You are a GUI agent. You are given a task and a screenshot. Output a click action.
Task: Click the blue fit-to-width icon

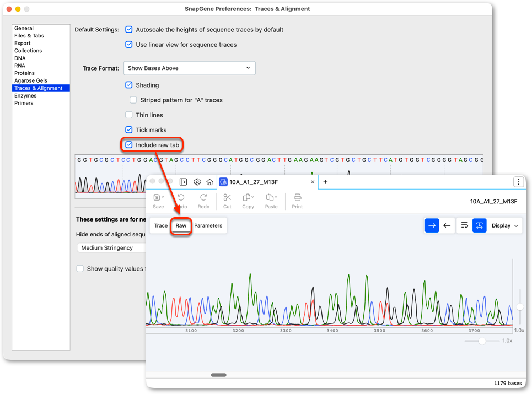point(480,225)
